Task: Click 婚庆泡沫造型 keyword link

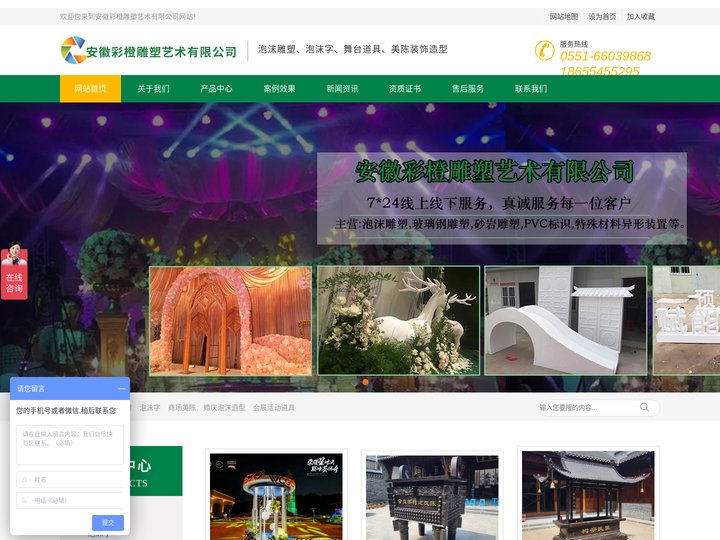Action: click(x=225, y=407)
